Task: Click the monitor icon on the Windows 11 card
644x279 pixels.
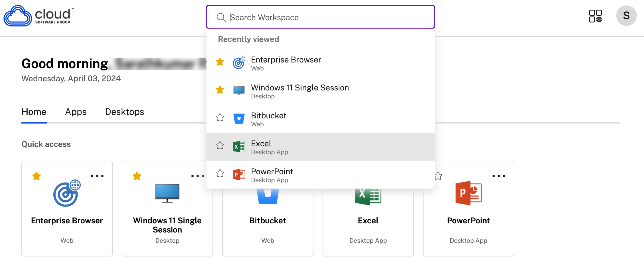Action: [167, 193]
